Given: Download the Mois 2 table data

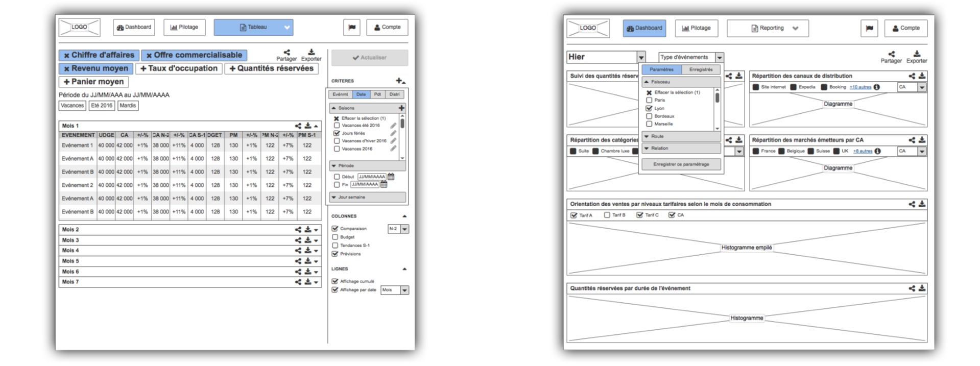Looking at the screenshot, I should point(308,230).
